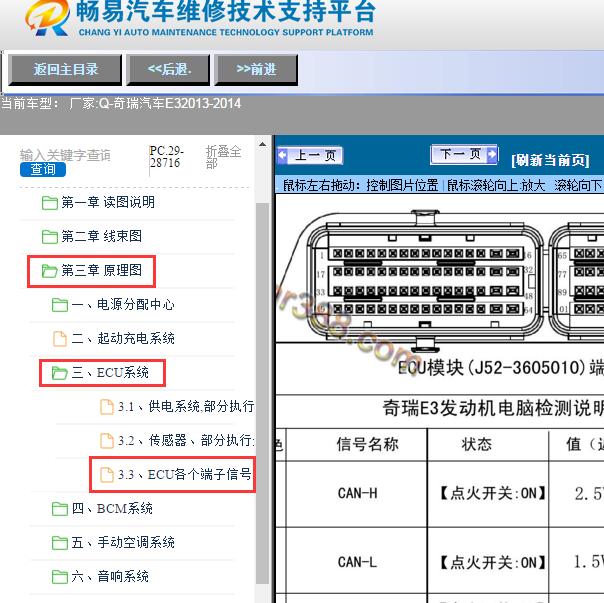Screen dimensions: 604x603
Task: Click the 刷新当前页 refresh link
Action: (x=550, y=160)
